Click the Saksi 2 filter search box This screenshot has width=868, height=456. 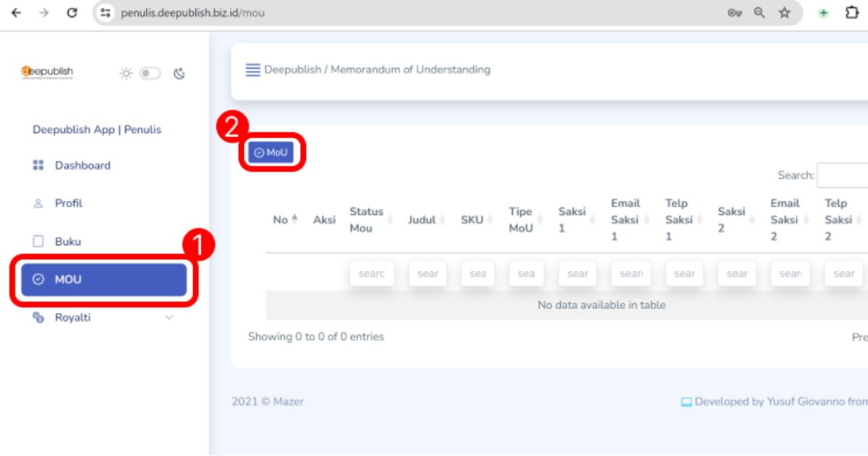(x=737, y=274)
